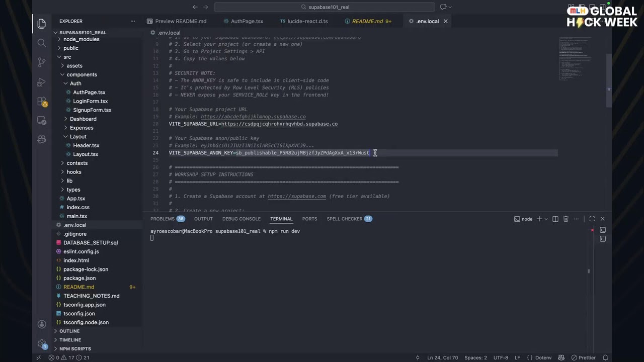The height and width of the screenshot is (362, 644).
Task: Open the Copilot chat icon in activity bar
Action: [42, 139]
